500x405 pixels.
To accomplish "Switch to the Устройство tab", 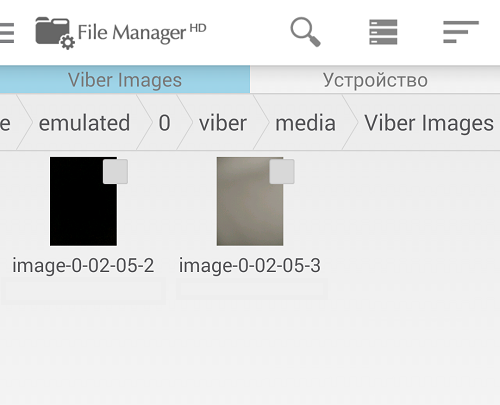I will coord(375,80).
